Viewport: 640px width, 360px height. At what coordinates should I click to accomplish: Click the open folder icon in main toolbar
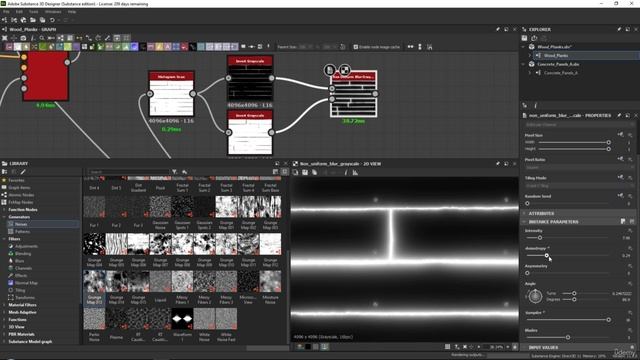click(x=33, y=20)
